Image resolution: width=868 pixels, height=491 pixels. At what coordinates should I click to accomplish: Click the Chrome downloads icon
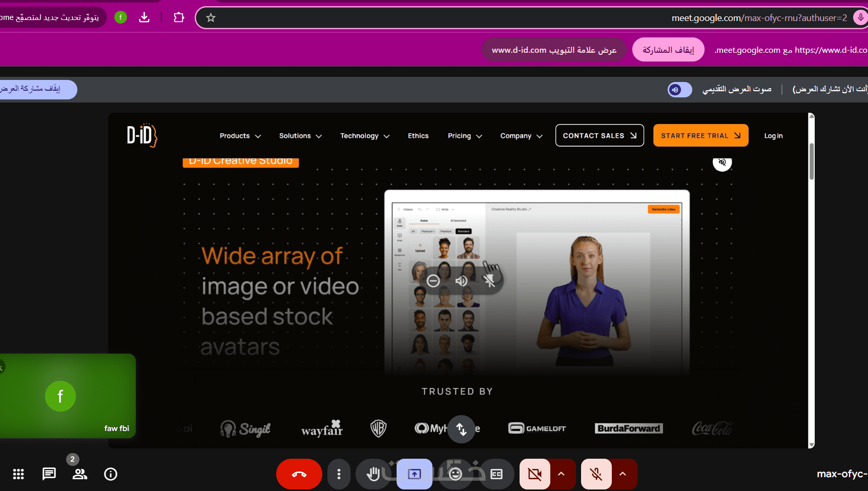pos(144,18)
